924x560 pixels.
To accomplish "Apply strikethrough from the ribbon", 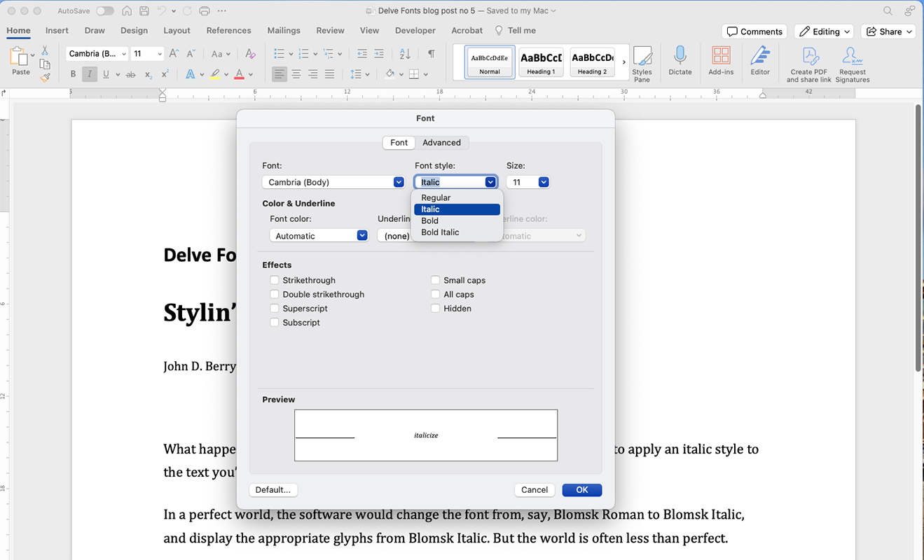I will [130, 74].
